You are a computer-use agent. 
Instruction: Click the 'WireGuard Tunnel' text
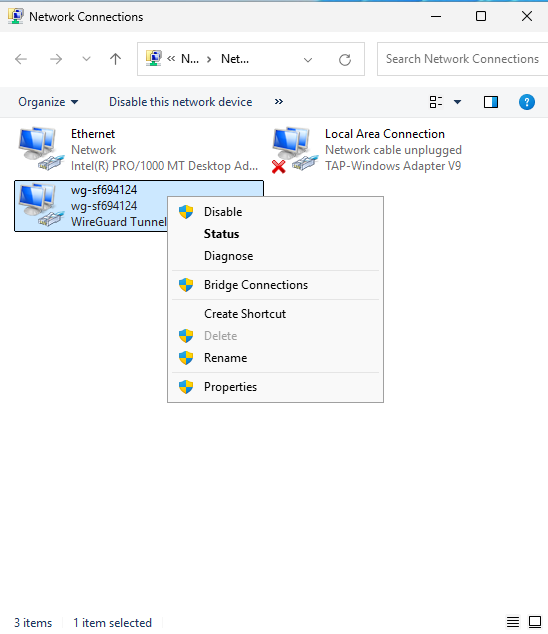click(118, 222)
